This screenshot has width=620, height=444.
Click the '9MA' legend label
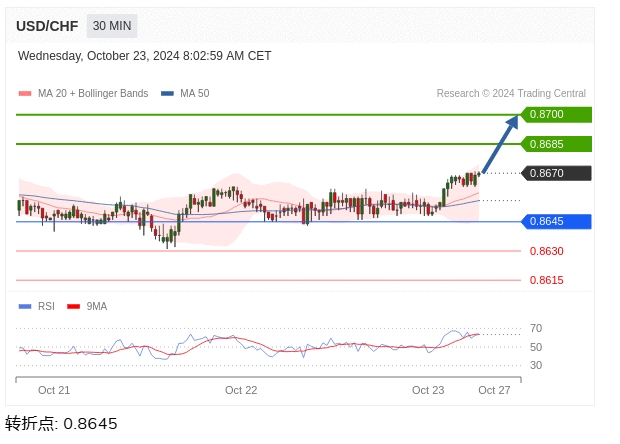(x=97, y=306)
